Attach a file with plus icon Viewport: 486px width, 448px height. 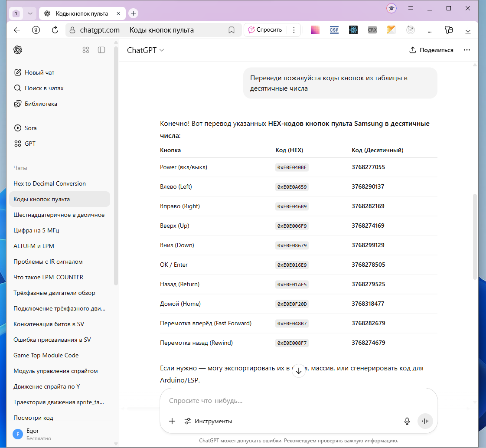pos(172,421)
